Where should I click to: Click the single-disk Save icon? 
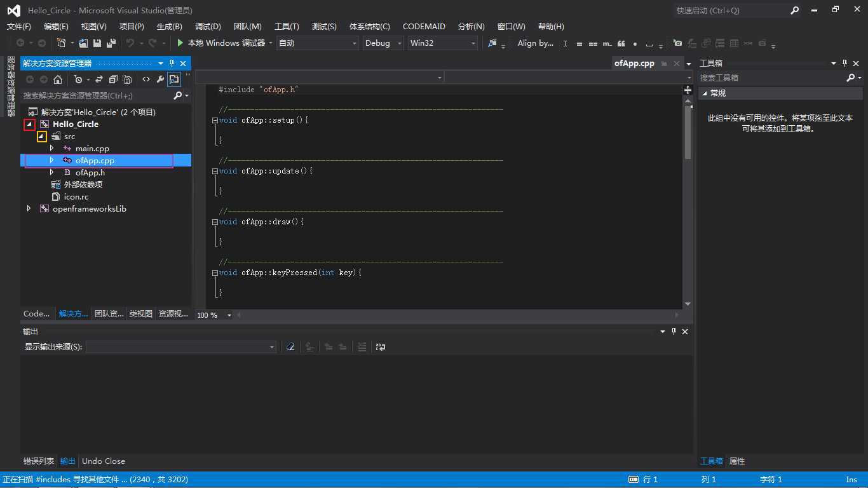[97, 43]
